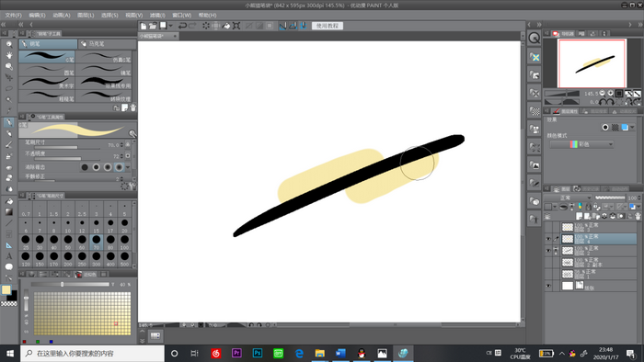644x362 pixels.
Task: Pick the eyedropper tool in the toolbox
Action: tap(8, 110)
